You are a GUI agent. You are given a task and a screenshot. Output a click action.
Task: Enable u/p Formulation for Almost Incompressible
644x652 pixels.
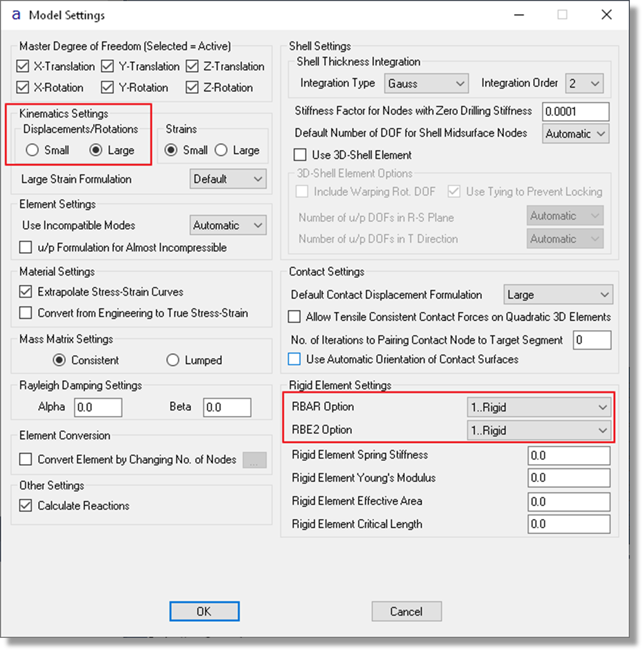25,247
